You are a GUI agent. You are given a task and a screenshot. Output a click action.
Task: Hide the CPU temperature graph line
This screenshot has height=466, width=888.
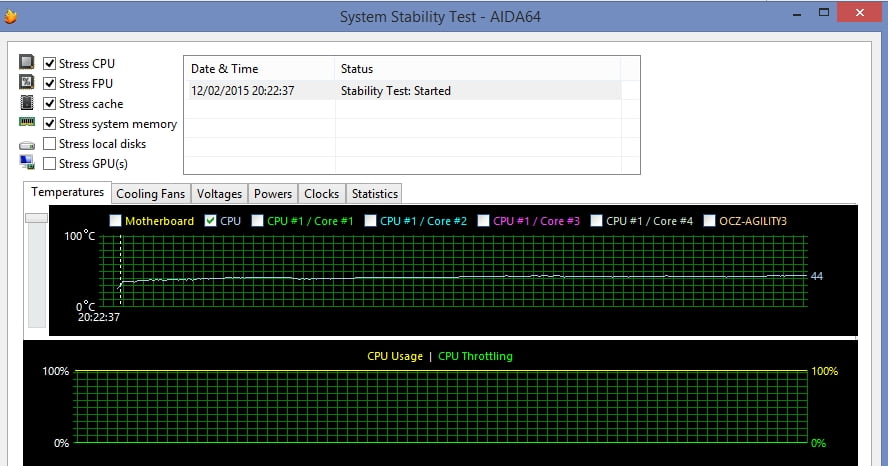[x=210, y=220]
